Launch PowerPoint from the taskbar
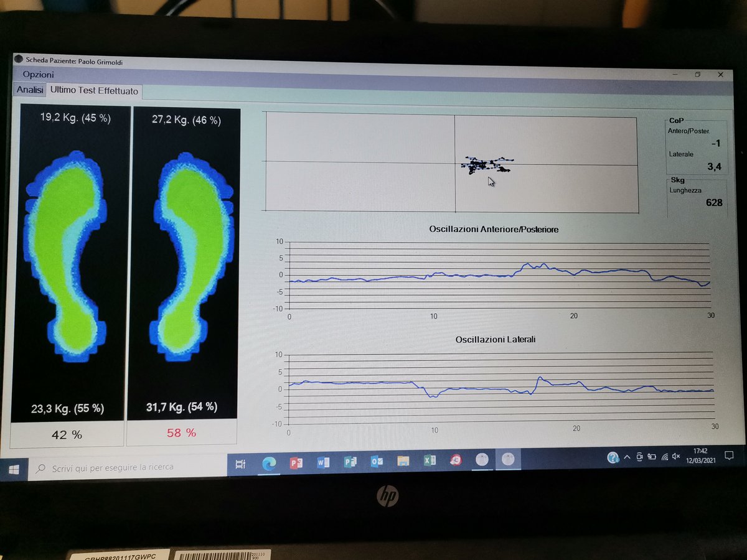Image resolution: width=747 pixels, height=560 pixels. pyautogui.click(x=296, y=462)
